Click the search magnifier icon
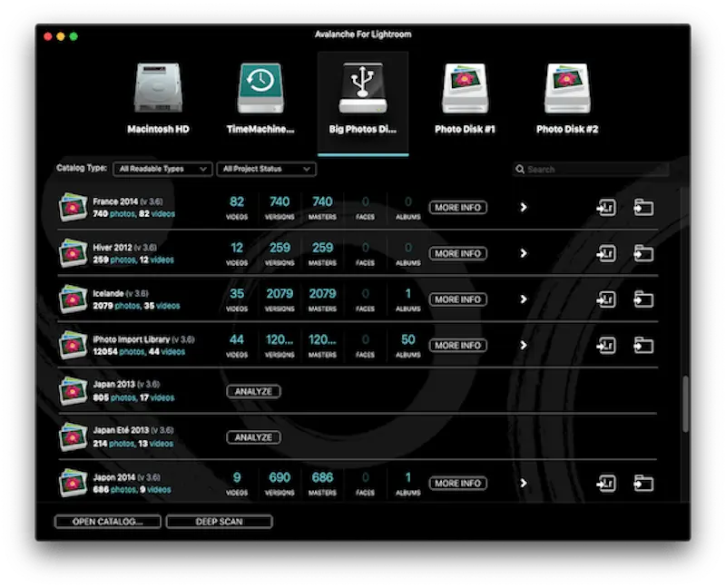The height and width of the screenshot is (588, 726). coord(520,169)
